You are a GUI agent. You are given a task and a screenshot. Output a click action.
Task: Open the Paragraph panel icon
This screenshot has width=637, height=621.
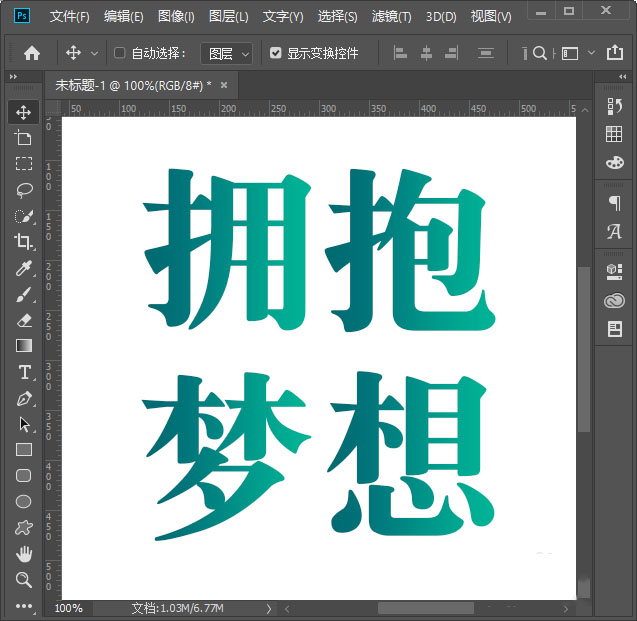[x=614, y=203]
